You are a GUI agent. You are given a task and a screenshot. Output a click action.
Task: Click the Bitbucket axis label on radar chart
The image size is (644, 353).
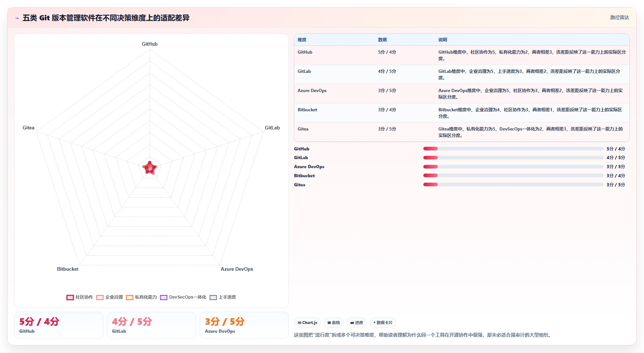tap(68, 269)
